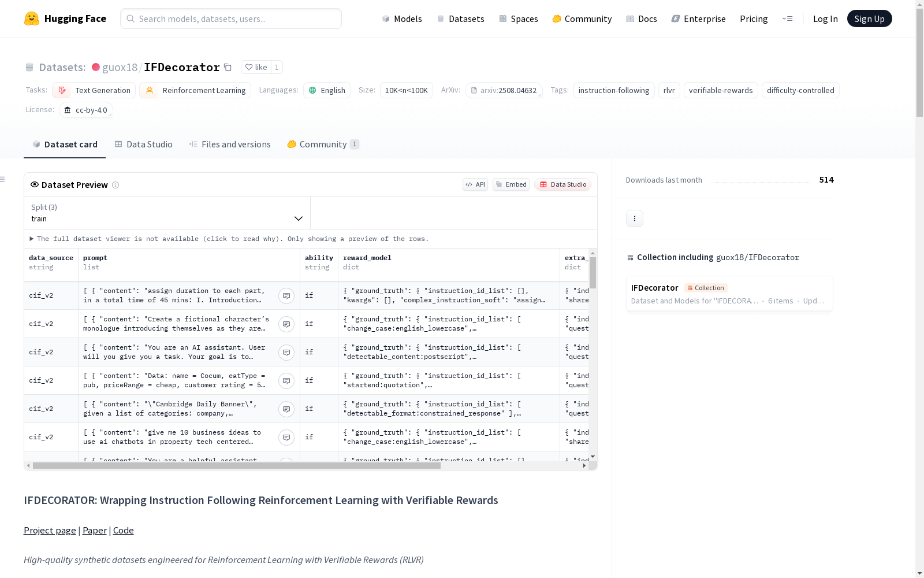
Task: Click the instruction-following tag
Action: 614,90
